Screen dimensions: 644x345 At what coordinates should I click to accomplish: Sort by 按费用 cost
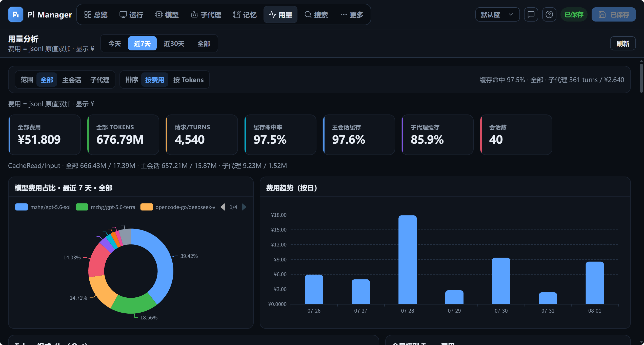click(x=154, y=80)
